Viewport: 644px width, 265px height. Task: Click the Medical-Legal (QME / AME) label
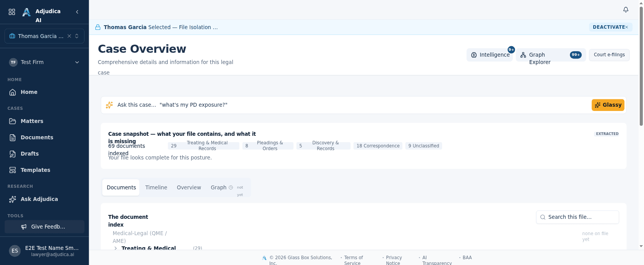click(x=139, y=237)
